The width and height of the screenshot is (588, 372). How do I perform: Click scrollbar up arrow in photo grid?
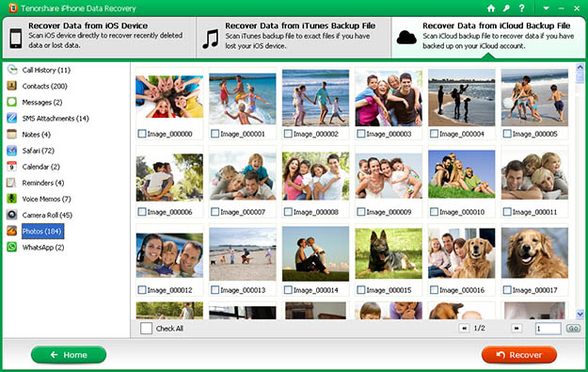click(580, 68)
